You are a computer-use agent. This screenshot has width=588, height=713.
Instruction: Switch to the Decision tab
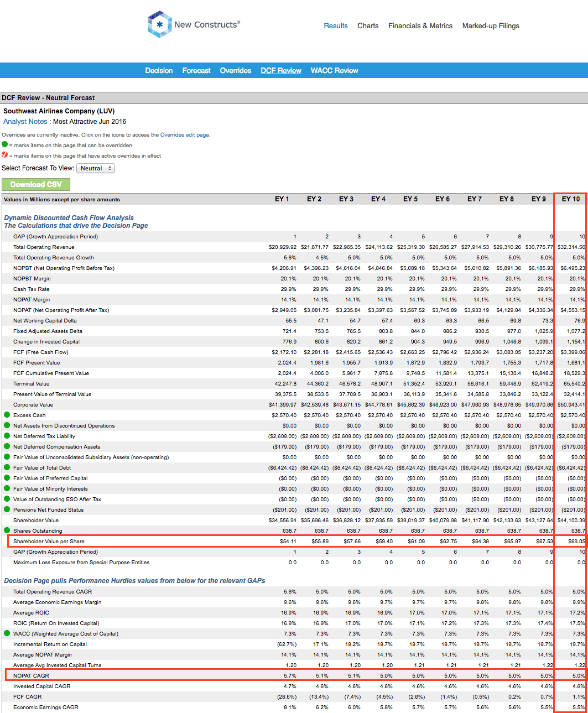[x=159, y=71]
